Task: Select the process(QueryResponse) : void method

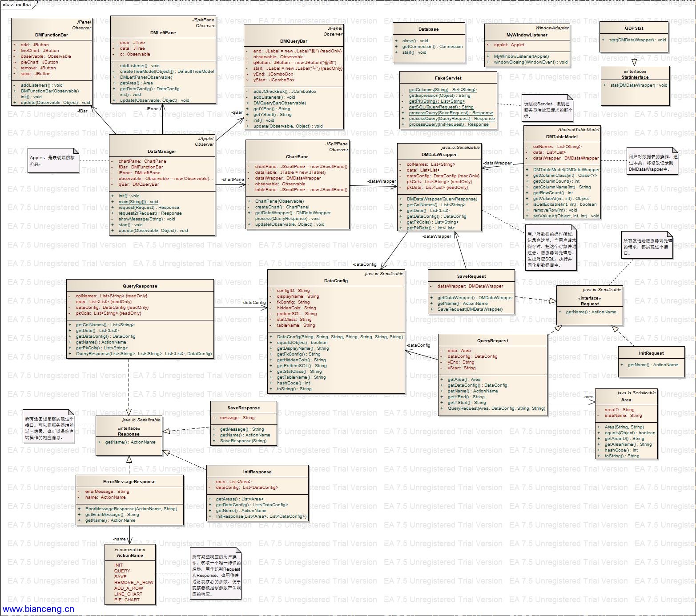Action: coord(287,219)
